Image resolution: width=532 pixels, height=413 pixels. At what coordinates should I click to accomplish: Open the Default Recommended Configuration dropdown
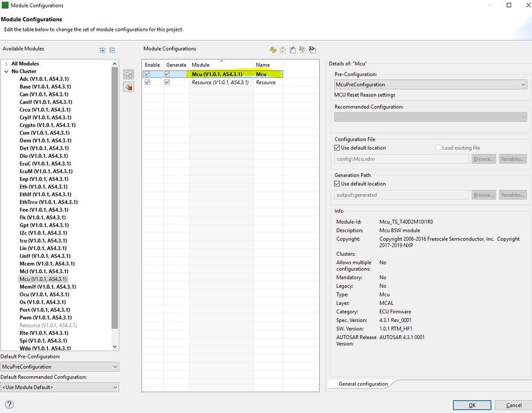coord(60,387)
